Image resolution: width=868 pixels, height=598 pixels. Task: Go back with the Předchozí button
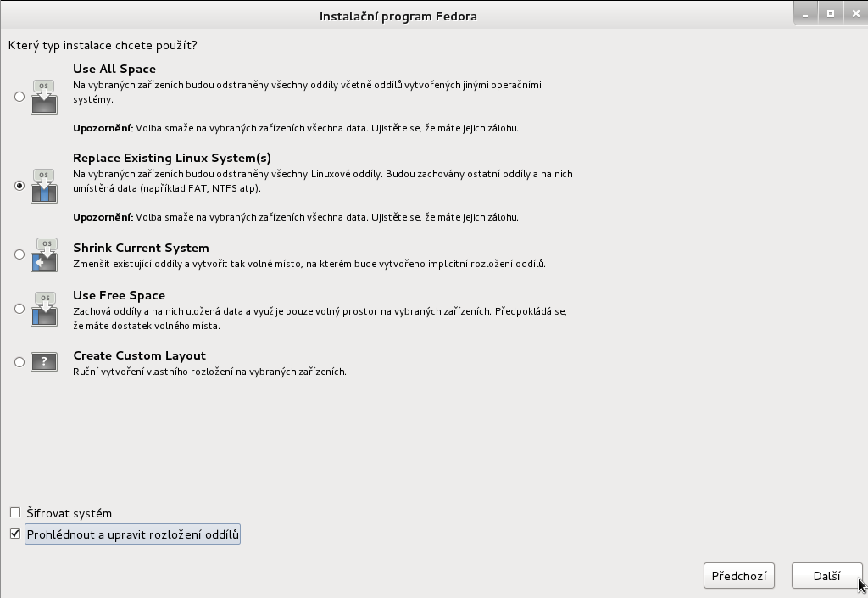(738, 576)
